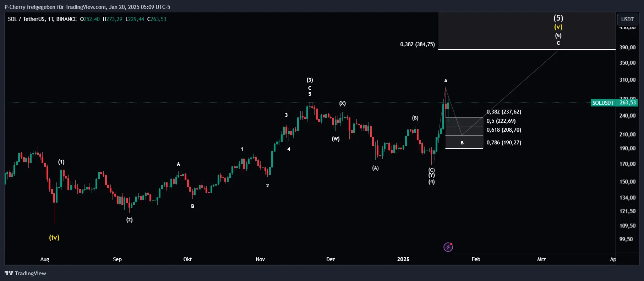Click the (3) wave label at the November peak
The height and width of the screenshot is (281, 644).
tap(310, 80)
